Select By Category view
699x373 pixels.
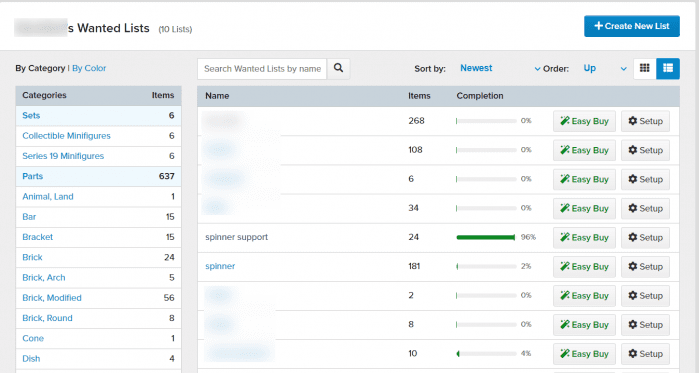[40, 68]
